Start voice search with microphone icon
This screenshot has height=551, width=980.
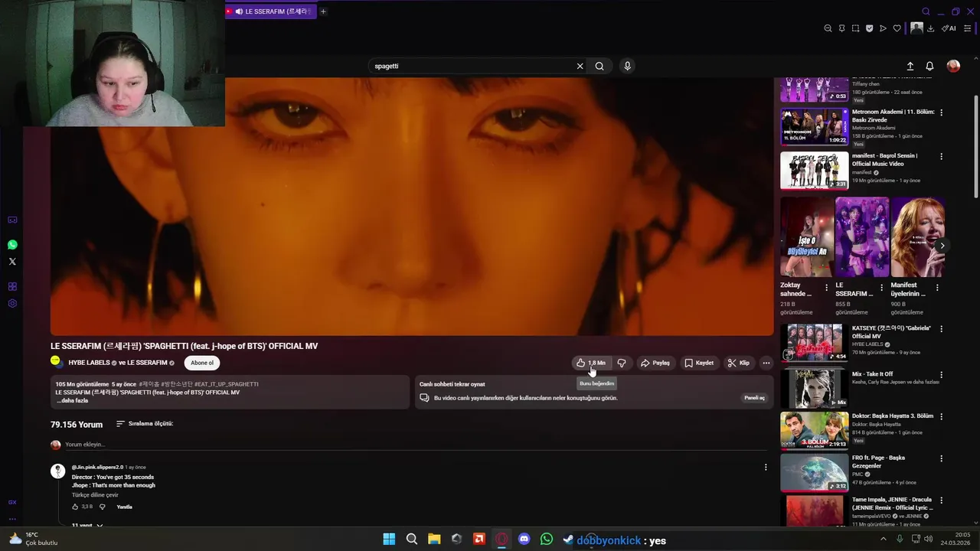coord(627,66)
